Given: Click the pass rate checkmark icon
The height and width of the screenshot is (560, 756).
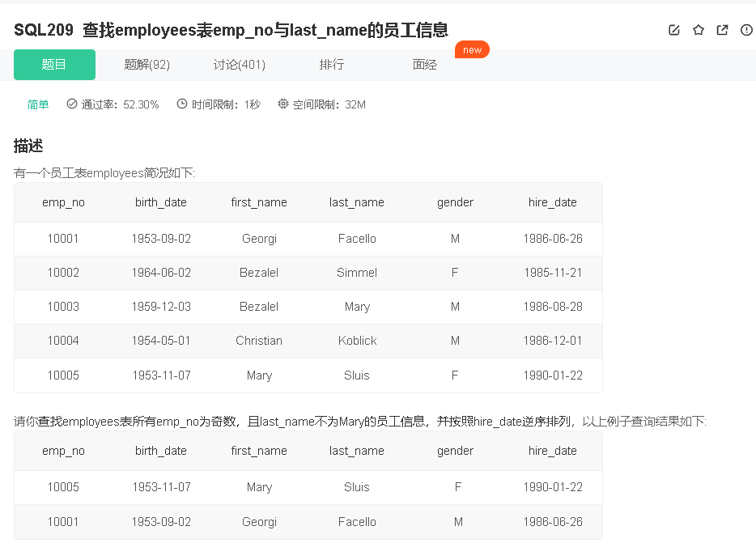Looking at the screenshot, I should pos(72,104).
